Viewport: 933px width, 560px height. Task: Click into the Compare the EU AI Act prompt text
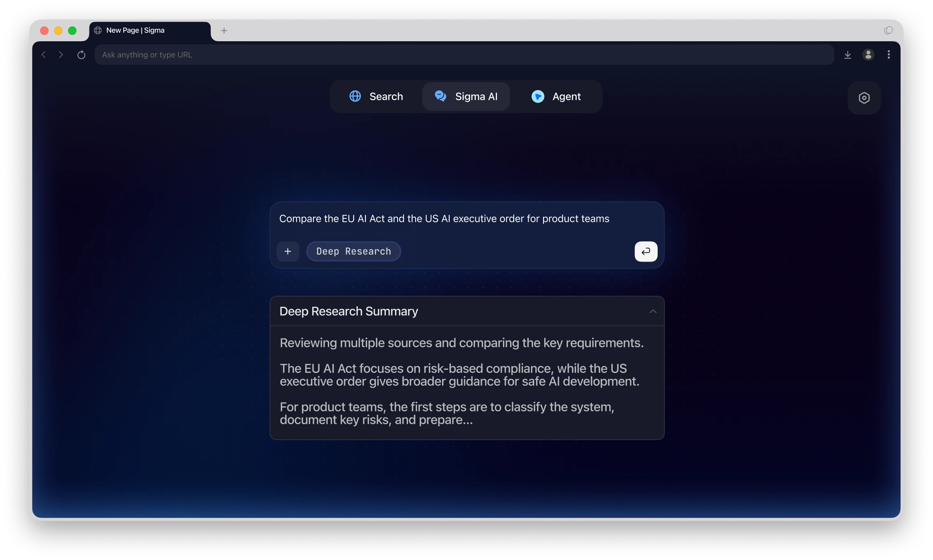click(444, 219)
